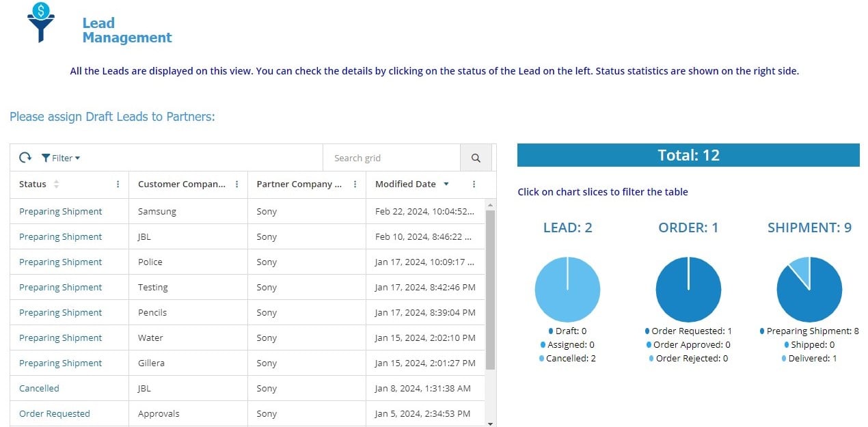
Task: Open Preparing Shipment lead for Samsung
Action: point(61,212)
